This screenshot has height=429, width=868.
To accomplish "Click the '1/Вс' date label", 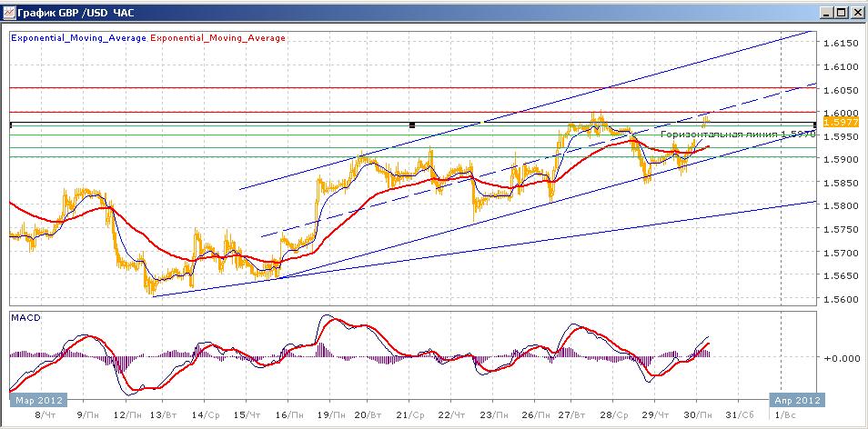I will click(783, 414).
